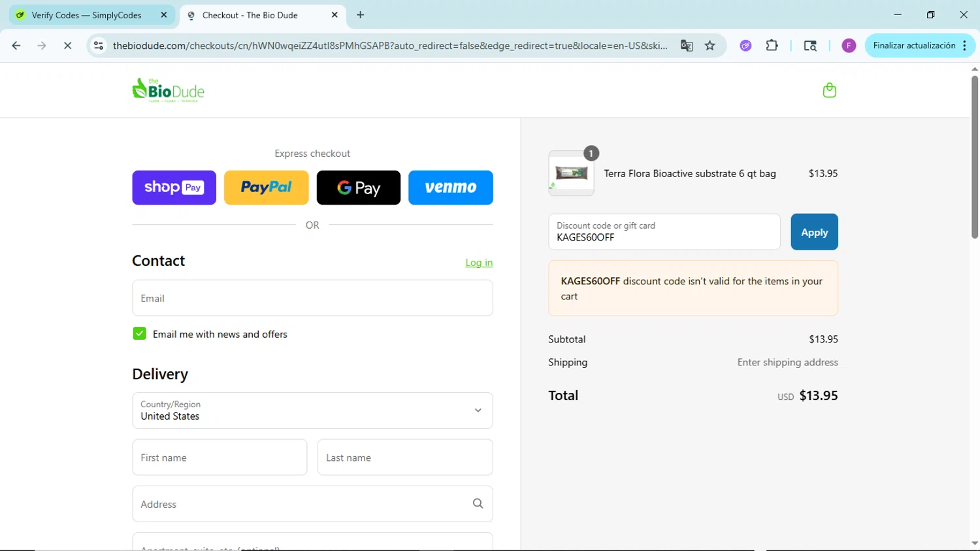Open the profile avatar F
This screenshot has height=551, width=980.
click(849, 46)
